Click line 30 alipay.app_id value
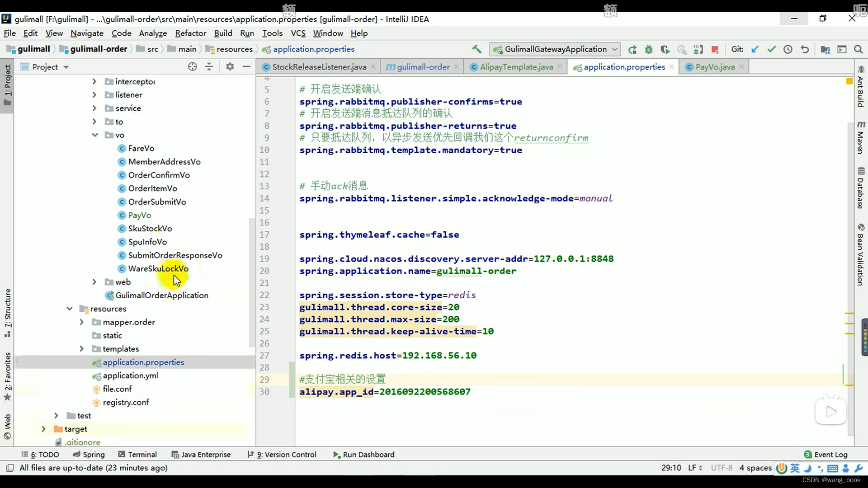The image size is (868, 488). (425, 392)
